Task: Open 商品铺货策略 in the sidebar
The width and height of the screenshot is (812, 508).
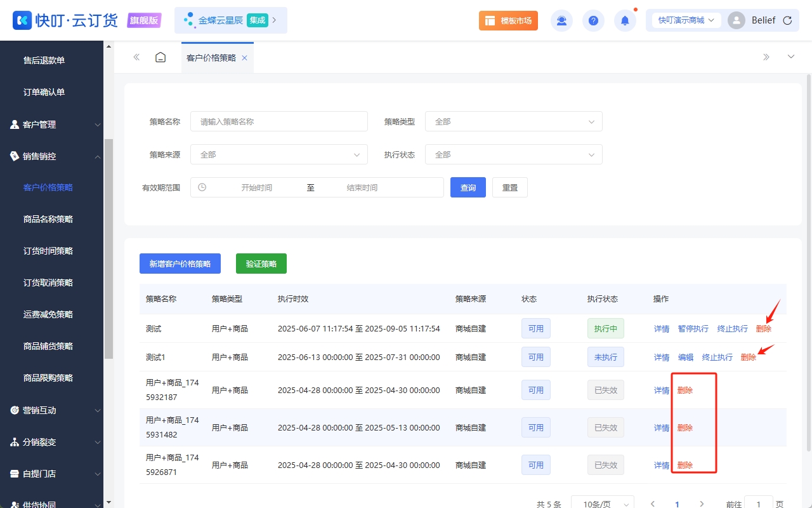Action: pyautogui.click(x=48, y=346)
